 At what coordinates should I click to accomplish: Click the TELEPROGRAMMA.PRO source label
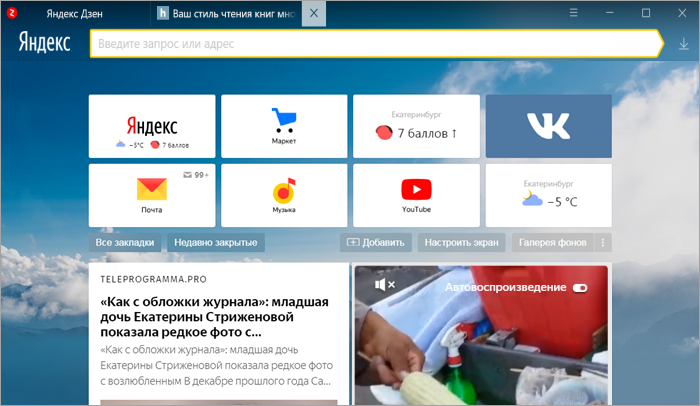[x=154, y=279]
